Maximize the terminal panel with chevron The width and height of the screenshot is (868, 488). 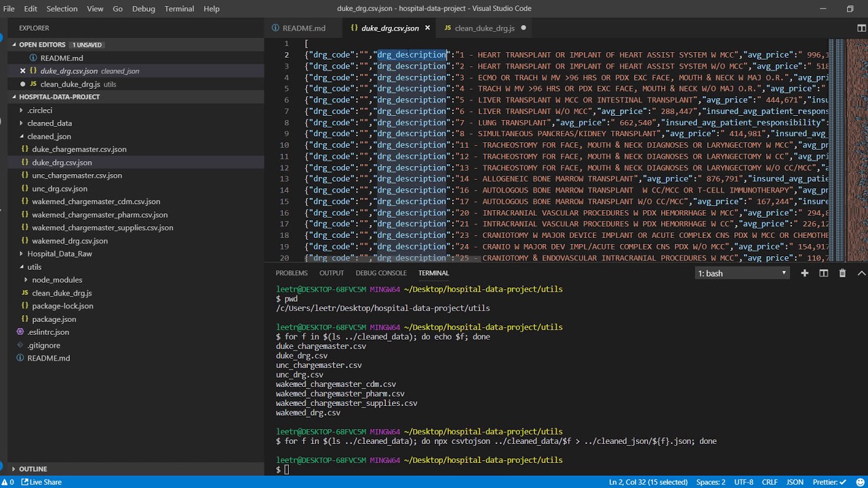(861, 273)
